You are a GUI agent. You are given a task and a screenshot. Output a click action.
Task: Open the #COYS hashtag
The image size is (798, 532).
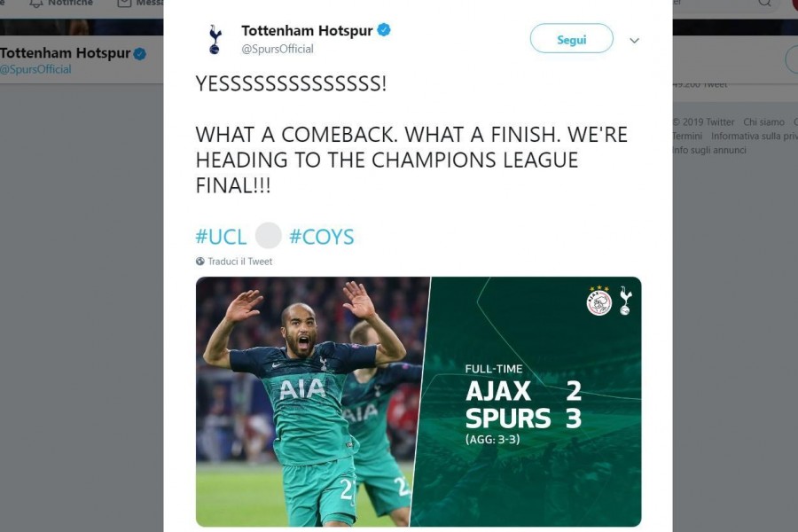coord(322,237)
